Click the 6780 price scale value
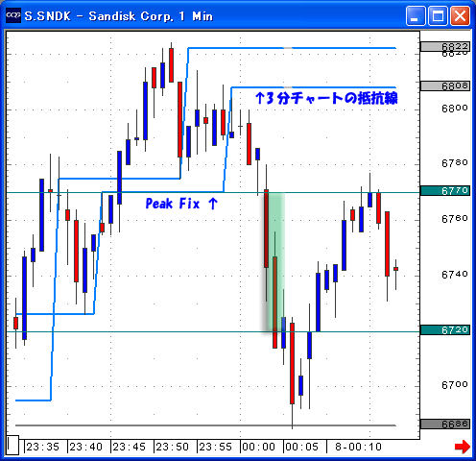 point(455,163)
